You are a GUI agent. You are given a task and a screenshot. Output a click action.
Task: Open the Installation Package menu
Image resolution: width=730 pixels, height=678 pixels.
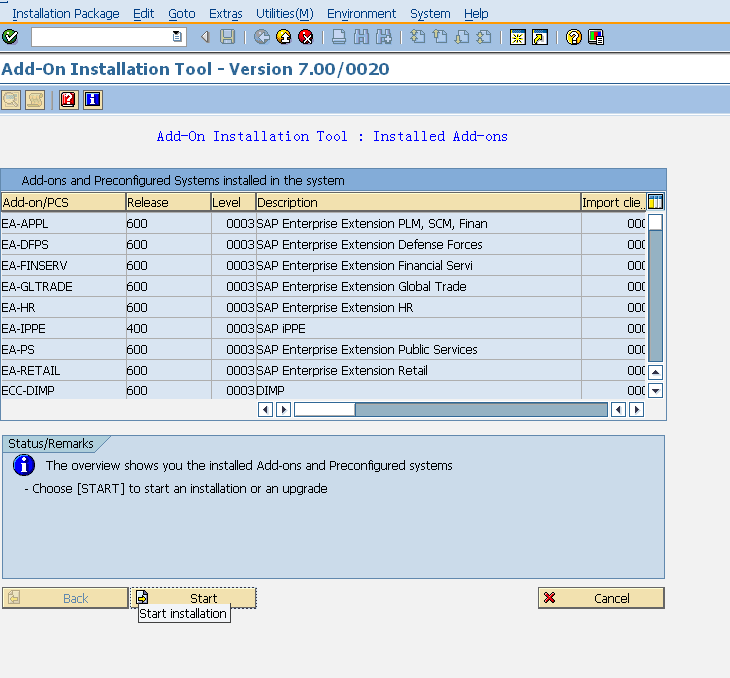click(x=66, y=14)
